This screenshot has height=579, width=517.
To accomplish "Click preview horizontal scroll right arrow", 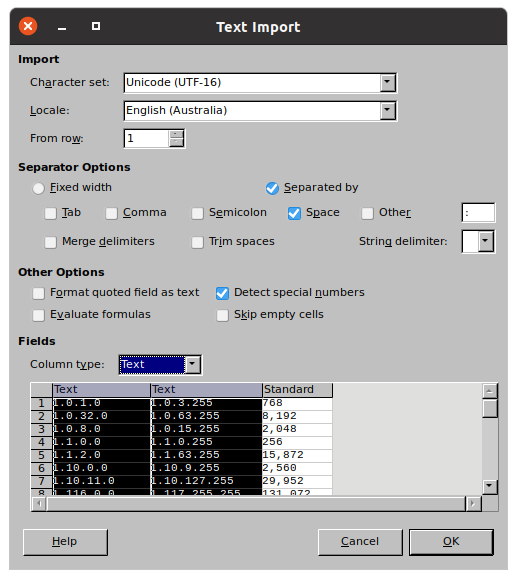I will coord(473,504).
